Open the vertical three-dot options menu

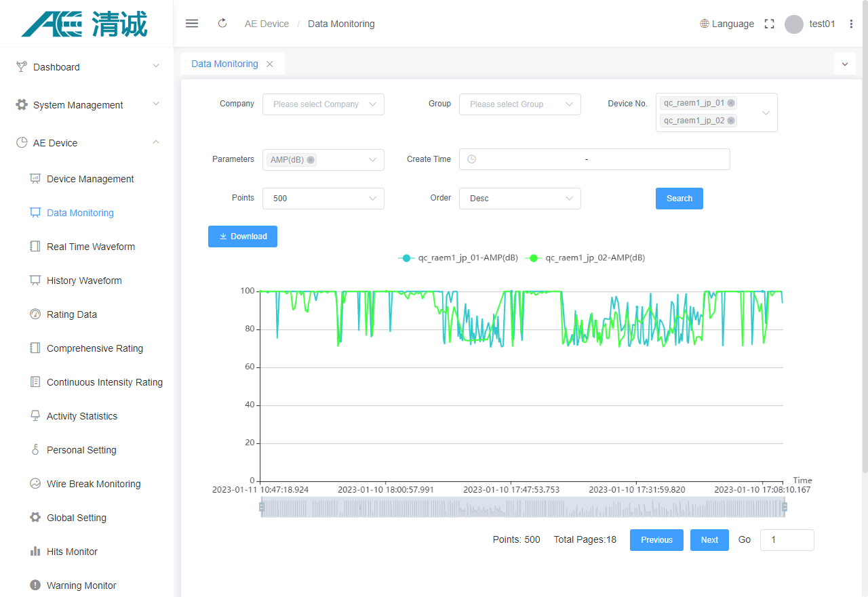click(852, 24)
